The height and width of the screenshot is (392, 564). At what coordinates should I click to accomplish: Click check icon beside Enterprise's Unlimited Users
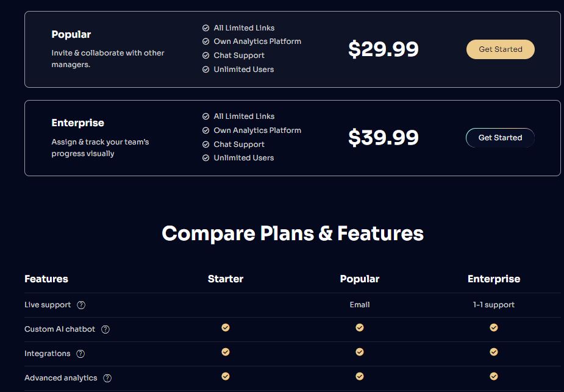tap(205, 158)
